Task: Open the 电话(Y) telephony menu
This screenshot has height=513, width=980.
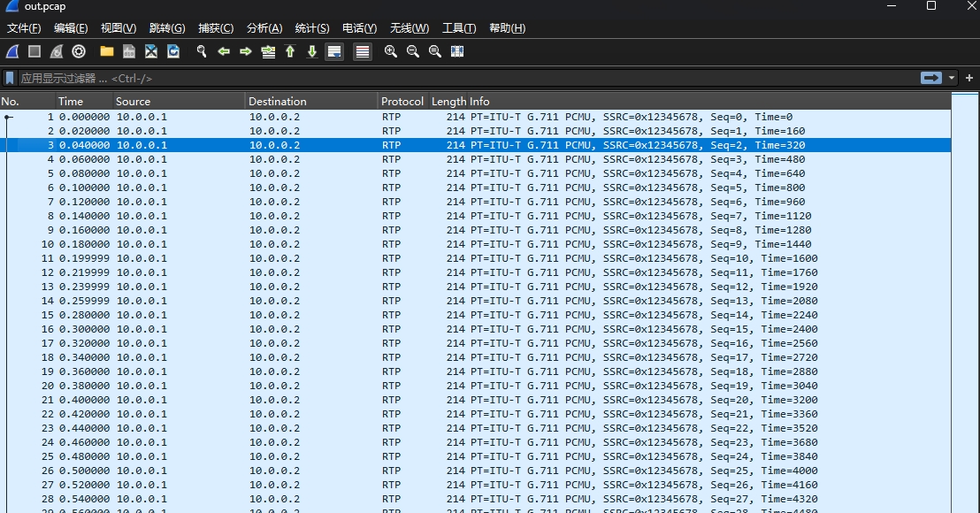Action: pos(359,28)
